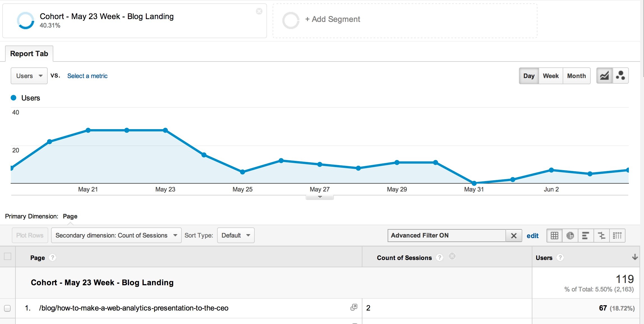Viewport: 644px width, 324px height.
Task: Open the Users metric dropdown
Action: point(29,76)
